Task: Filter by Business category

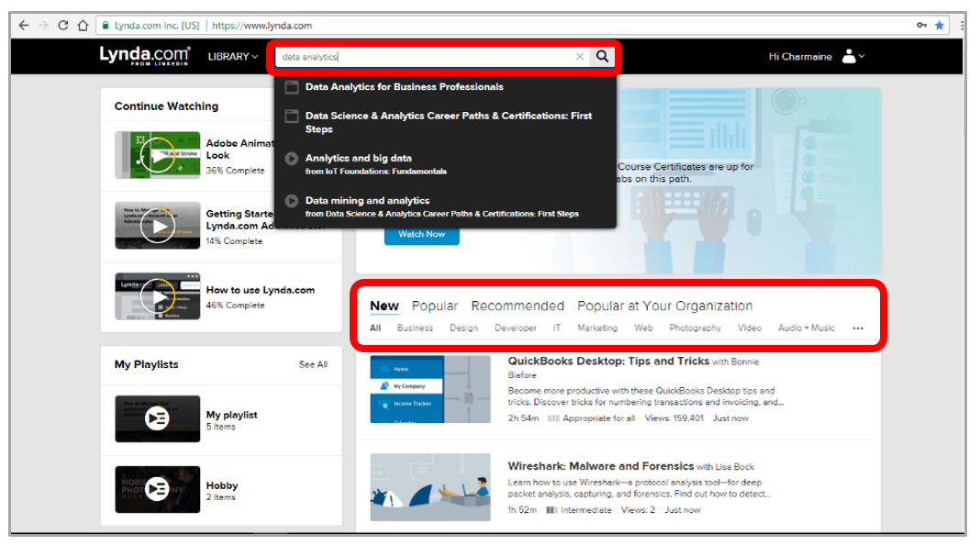Action: [x=415, y=328]
